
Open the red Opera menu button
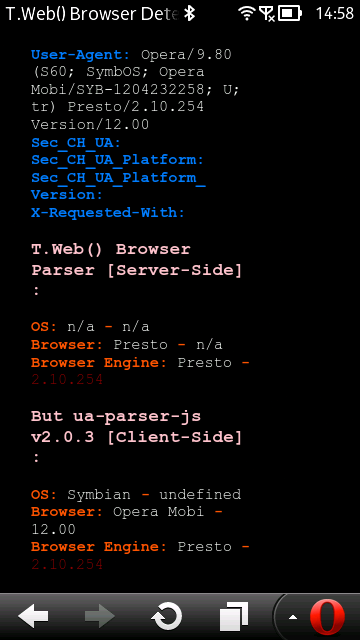click(327, 616)
